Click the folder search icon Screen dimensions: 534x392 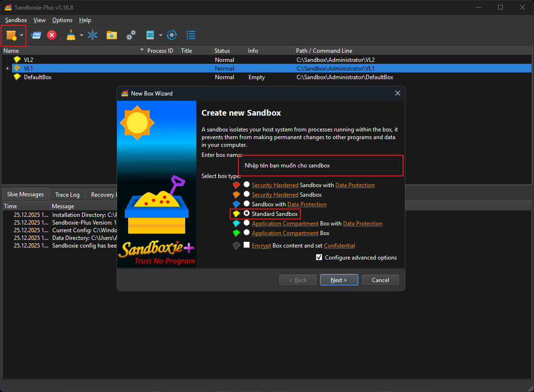(112, 35)
